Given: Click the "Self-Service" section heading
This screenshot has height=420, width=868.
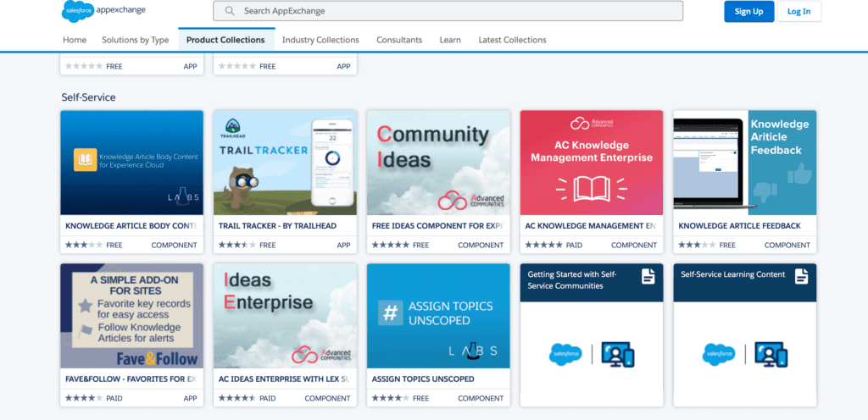Looking at the screenshot, I should (x=88, y=97).
